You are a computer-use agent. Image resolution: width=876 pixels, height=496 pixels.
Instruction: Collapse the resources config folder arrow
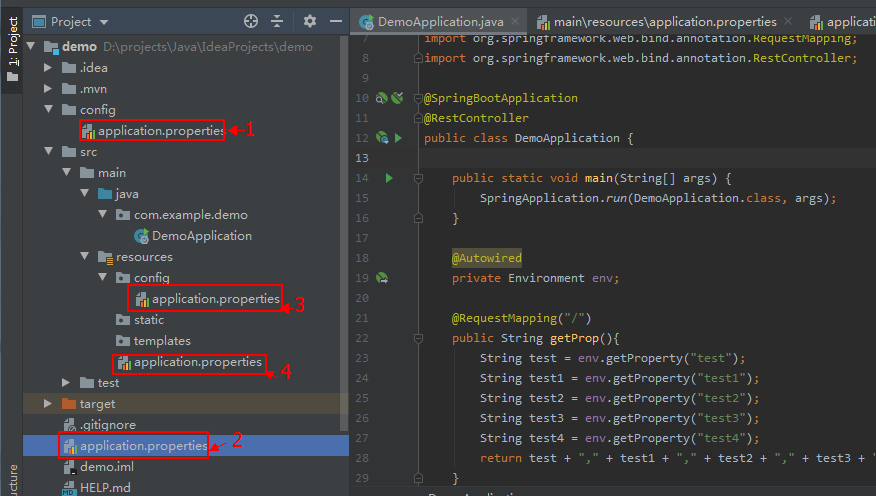[102, 278]
